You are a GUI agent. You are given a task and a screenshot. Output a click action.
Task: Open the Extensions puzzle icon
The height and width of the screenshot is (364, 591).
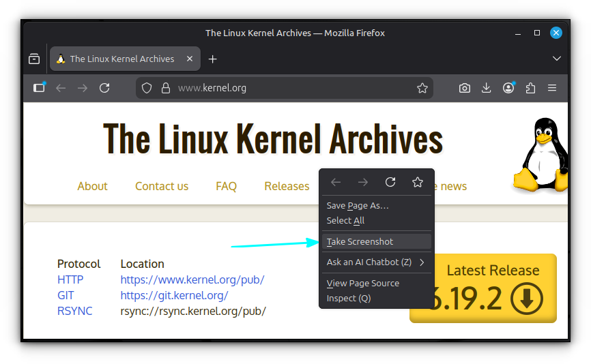[x=530, y=88]
